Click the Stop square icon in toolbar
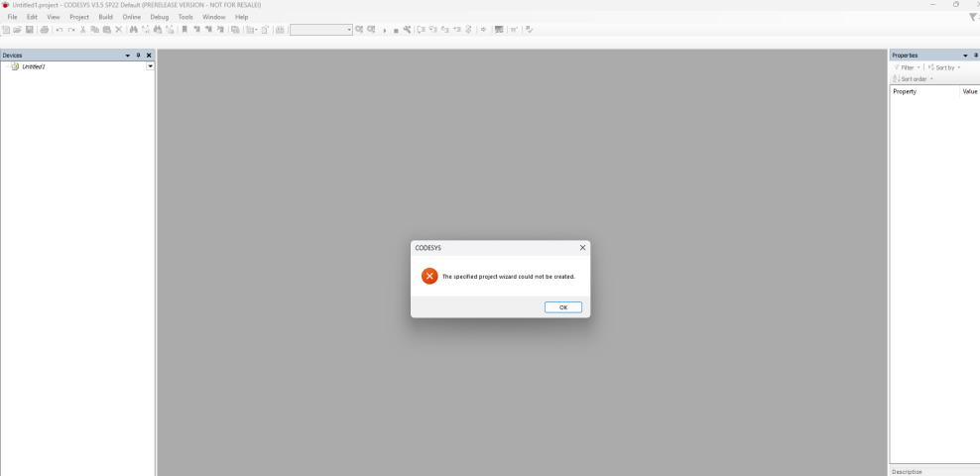 pyautogui.click(x=396, y=31)
